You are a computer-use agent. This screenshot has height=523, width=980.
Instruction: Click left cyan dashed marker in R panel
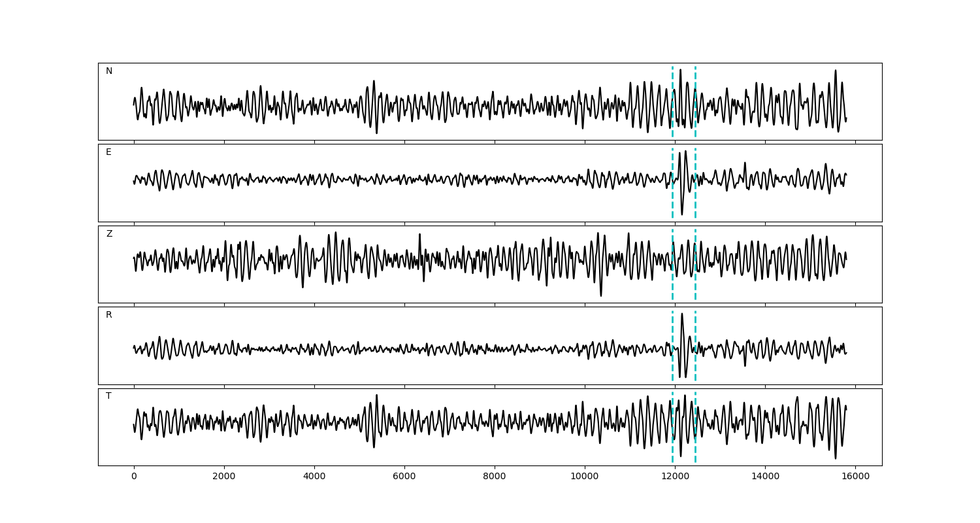672,346
